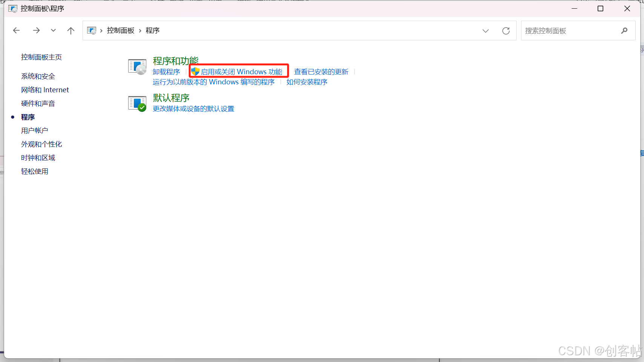Select 硬件和声音 in the sidebar
This screenshot has width=644, height=362.
(38, 104)
